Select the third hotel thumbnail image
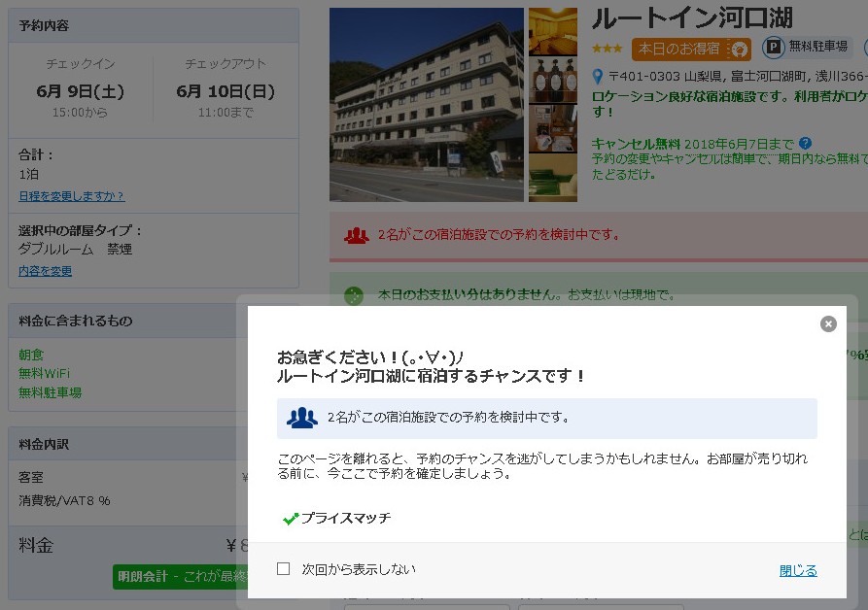The height and width of the screenshot is (610, 868). click(552, 129)
